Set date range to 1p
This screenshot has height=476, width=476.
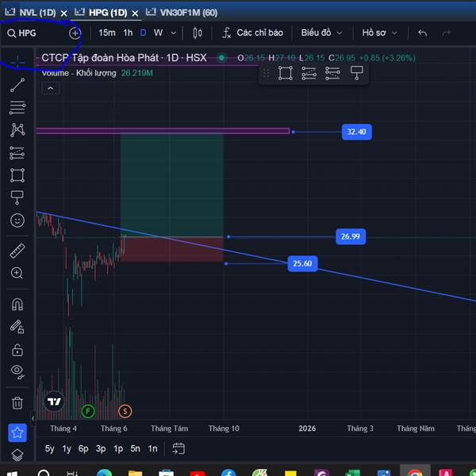(118, 448)
